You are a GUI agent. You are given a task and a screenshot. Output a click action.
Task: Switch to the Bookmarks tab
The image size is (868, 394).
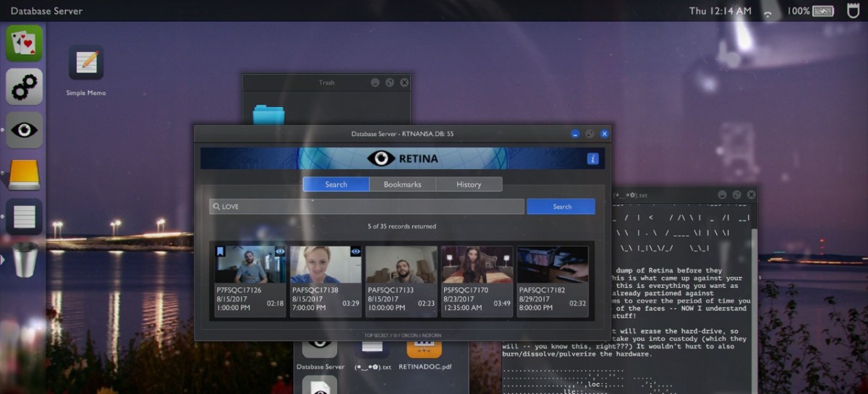click(x=402, y=184)
